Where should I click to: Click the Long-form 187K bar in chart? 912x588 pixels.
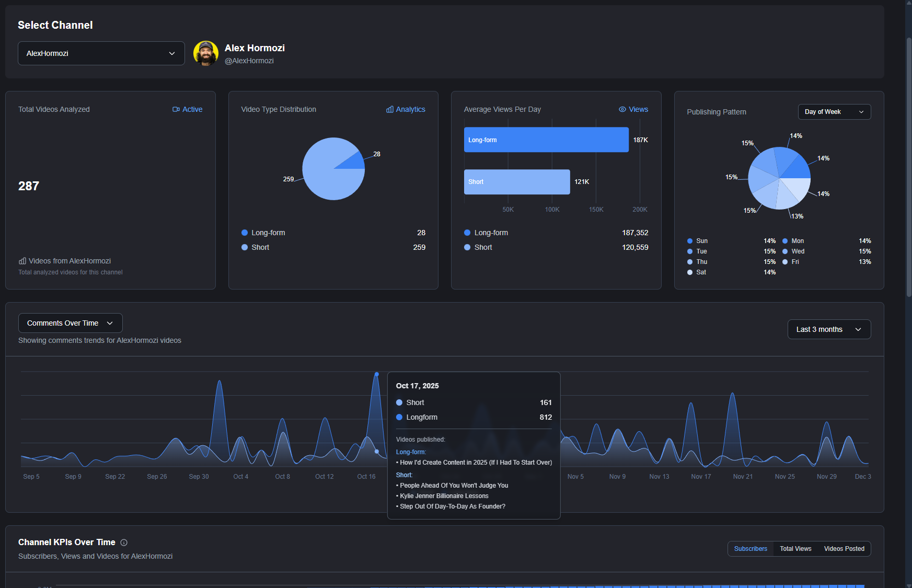tap(546, 140)
